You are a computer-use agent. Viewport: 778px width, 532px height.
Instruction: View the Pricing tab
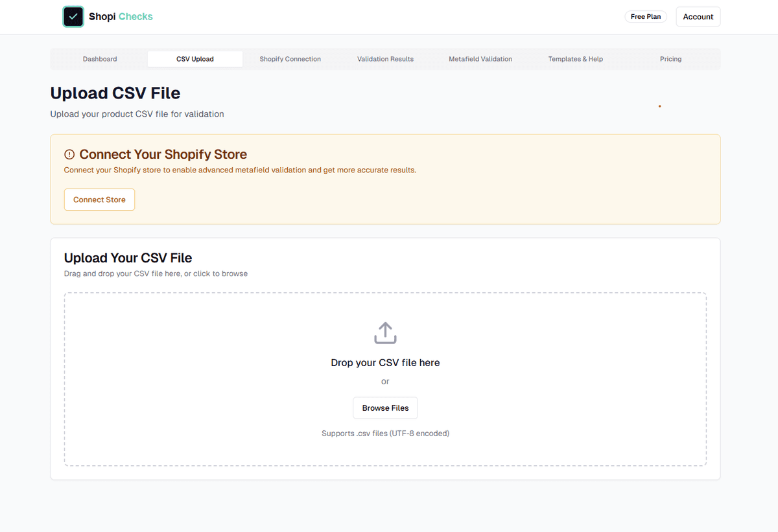[670, 59]
